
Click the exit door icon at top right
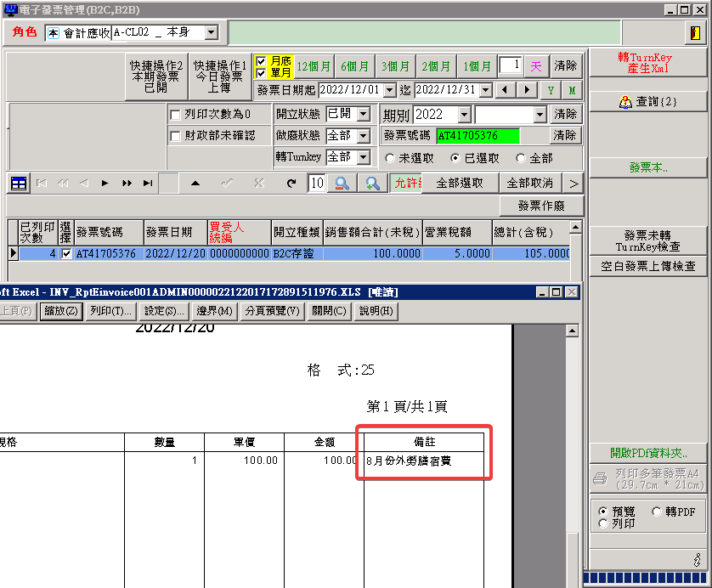[694, 33]
